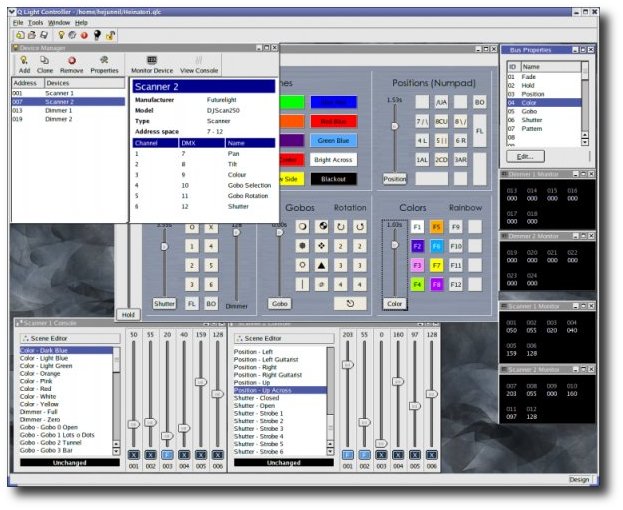This screenshot has width=623, height=510.
Task: Click the Green Blue chase button
Action: [333, 141]
